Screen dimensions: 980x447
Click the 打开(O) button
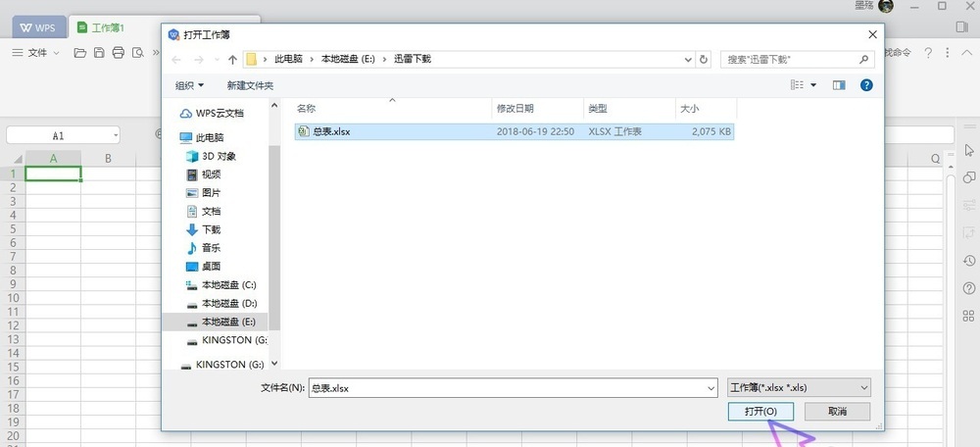pyautogui.click(x=760, y=412)
